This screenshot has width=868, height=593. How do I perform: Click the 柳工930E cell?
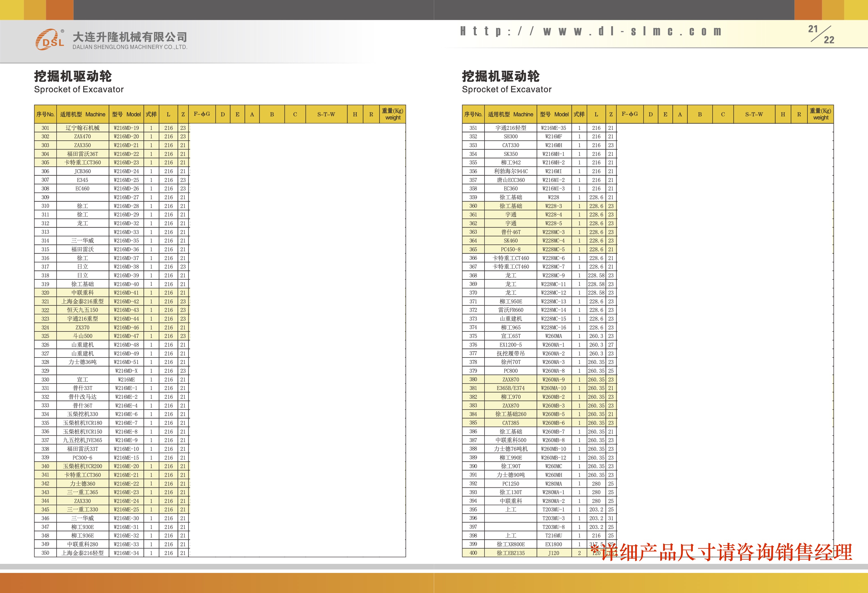(x=83, y=527)
